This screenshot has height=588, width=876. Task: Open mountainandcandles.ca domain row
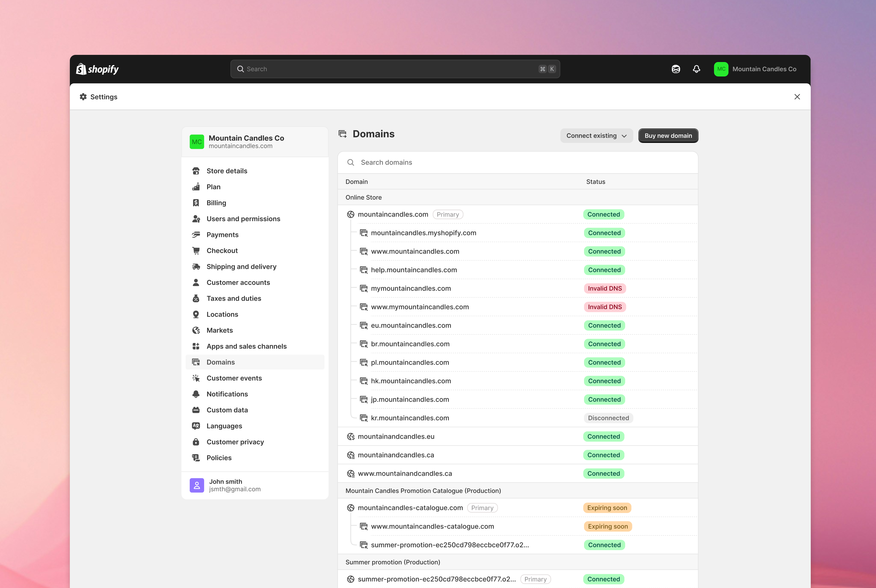(x=518, y=455)
